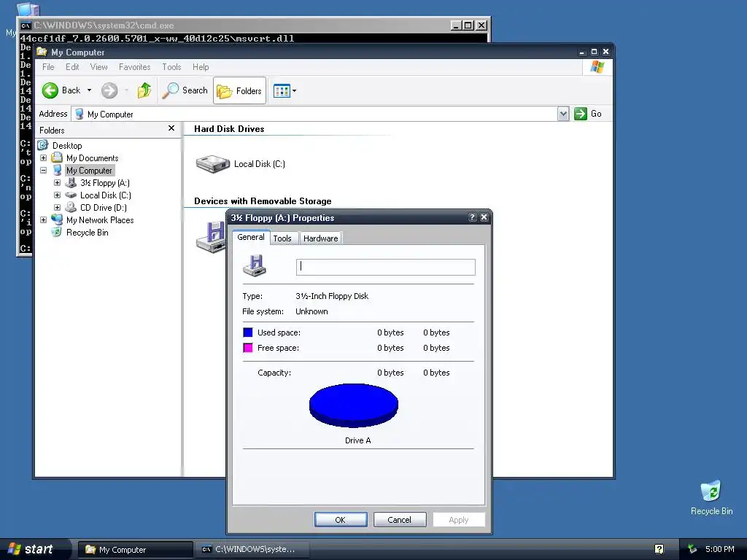This screenshot has width=747, height=560.
Task: Click the blue Used space swatch
Action: coord(248,332)
